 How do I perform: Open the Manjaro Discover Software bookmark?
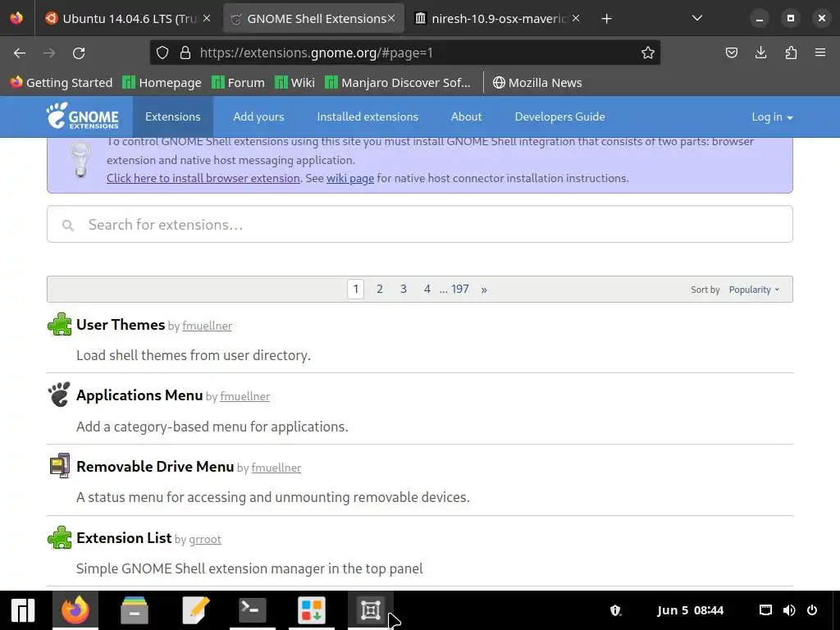(x=398, y=83)
